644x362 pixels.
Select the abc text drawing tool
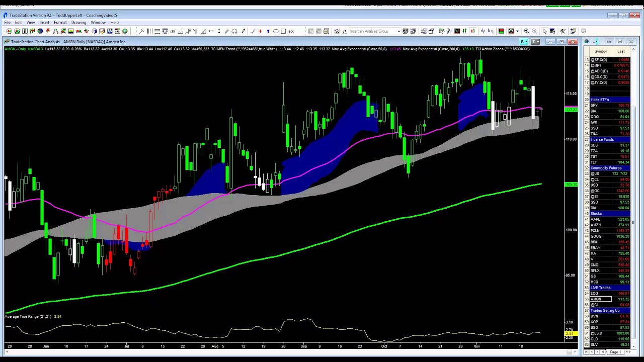pos(291,31)
